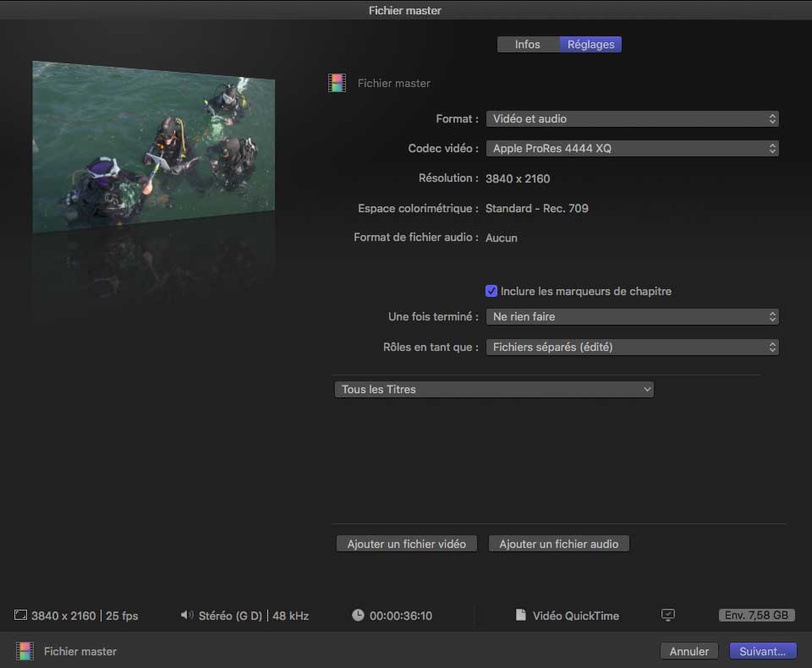Click the divers video preview thumbnail
The image size is (812, 668).
coord(154,148)
